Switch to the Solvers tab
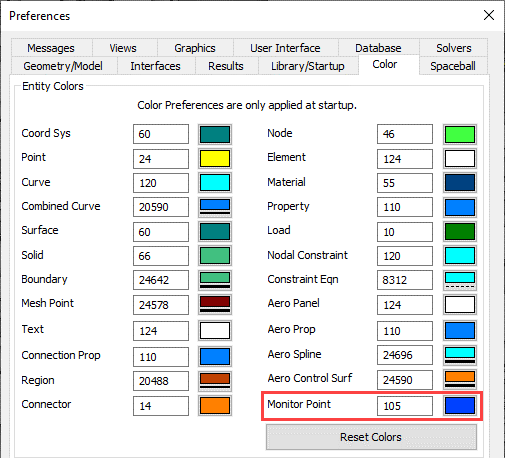505x458 pixels. click(x=454, y=48)
